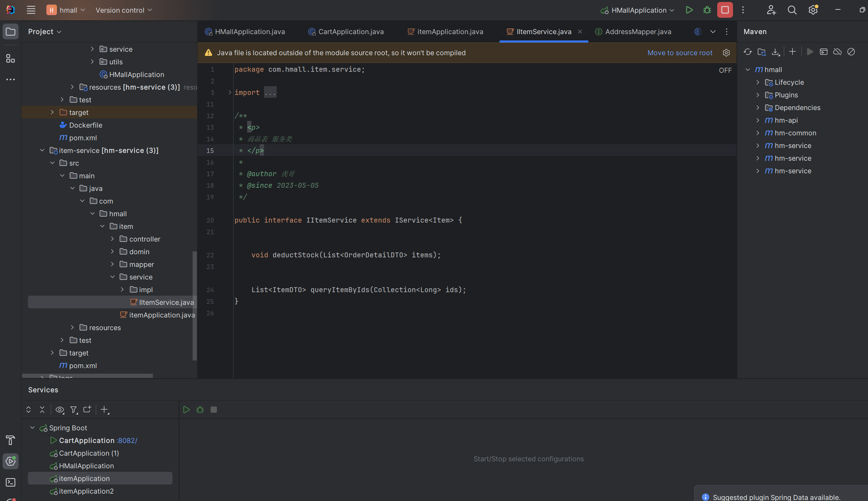868x501 pixels.
Task: Open CartApplication :8082/ port link
Action: (127, 441)
